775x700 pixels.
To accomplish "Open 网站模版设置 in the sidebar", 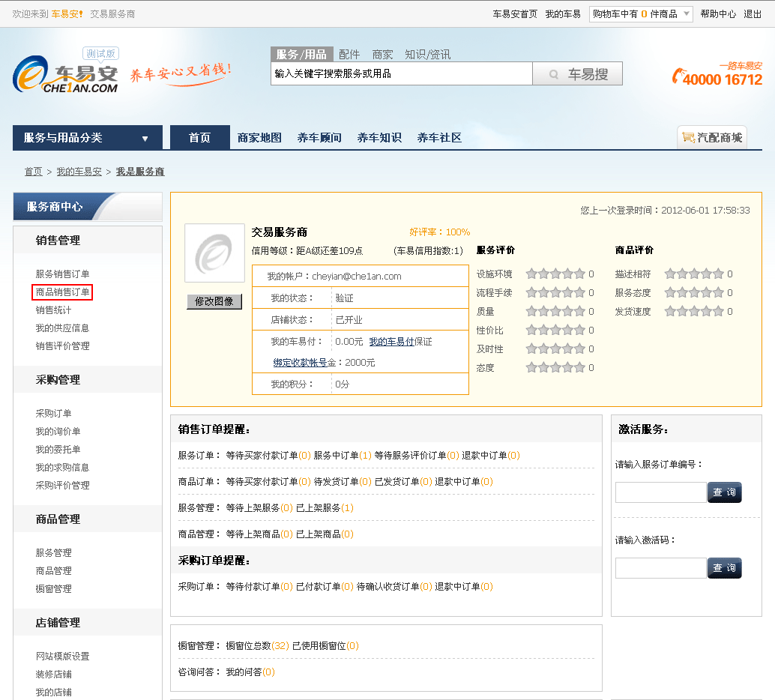I will (63, 656).
